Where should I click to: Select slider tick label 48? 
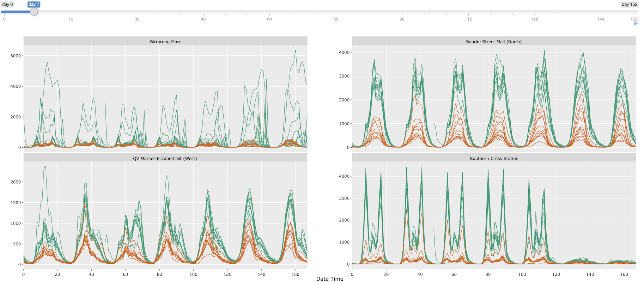click(203, 19)
